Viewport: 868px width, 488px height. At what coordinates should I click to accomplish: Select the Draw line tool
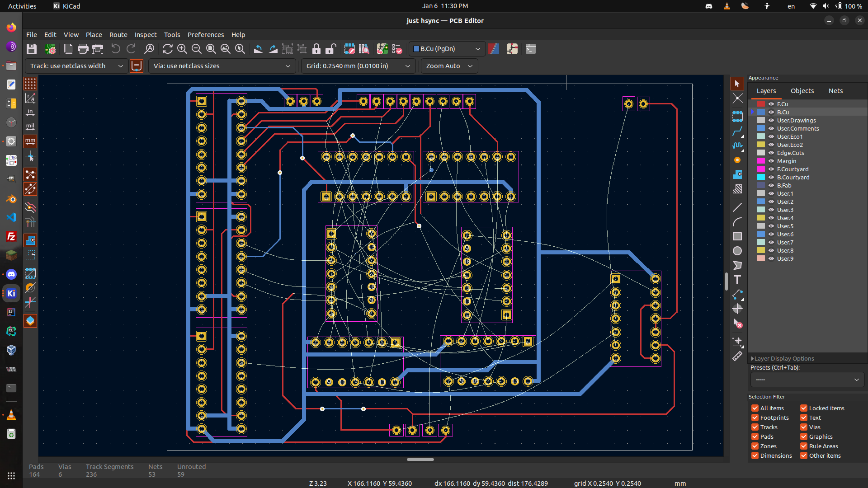point(737,207)
